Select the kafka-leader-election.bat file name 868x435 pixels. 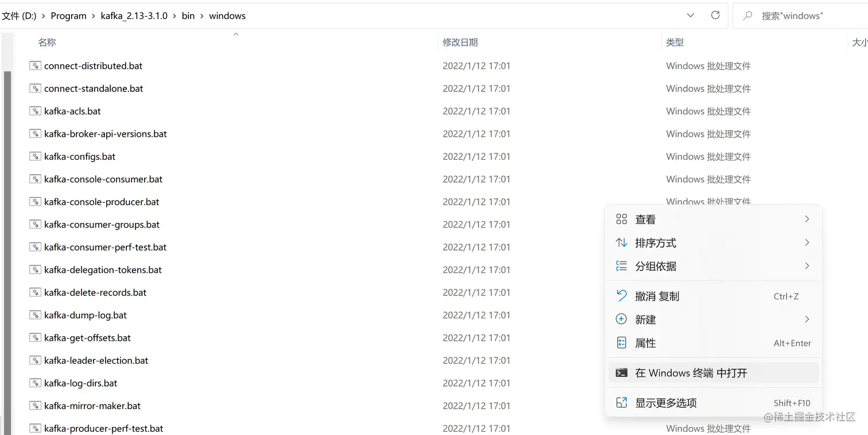pos(96,361)
